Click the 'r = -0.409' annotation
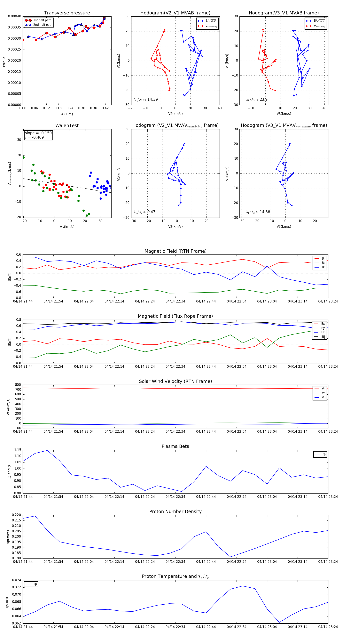The image size is (351, 644). (x=35, y=137)
